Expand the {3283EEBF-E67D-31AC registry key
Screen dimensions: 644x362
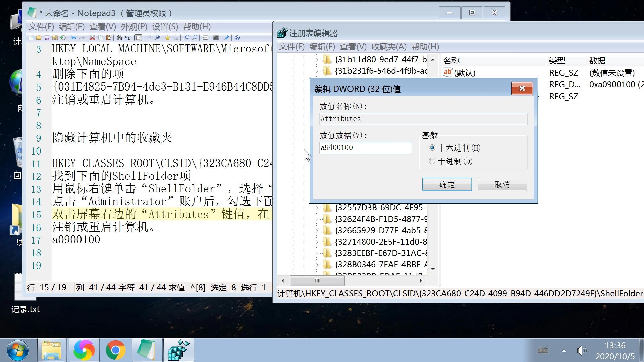317,253
